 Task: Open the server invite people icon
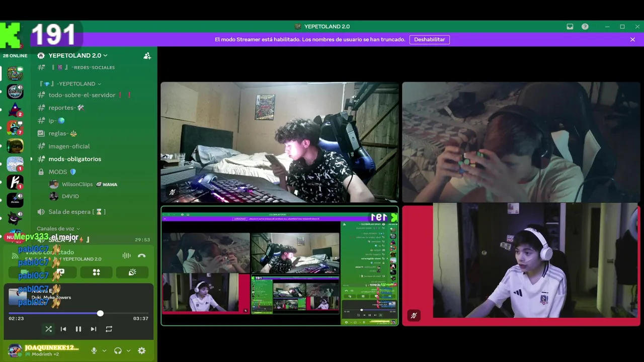coord(147,56)
